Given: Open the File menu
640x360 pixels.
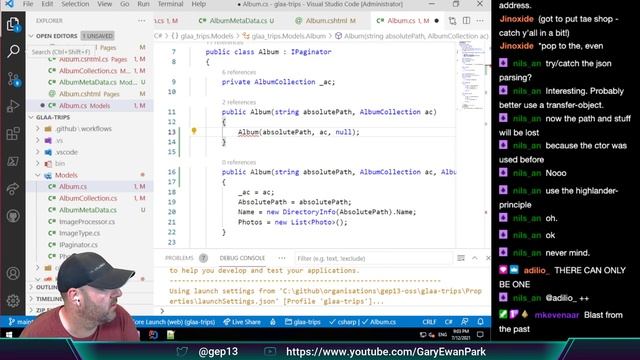Looking at the screenshot, I should [28, 4].
